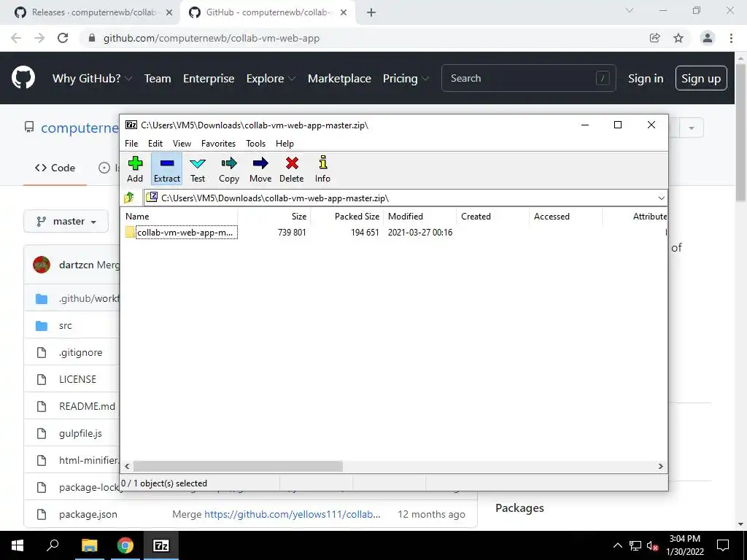Screen dimensions: 747x560
Task: Expand the Explore dropdown in GitHub
Action: click(x=271, y=79)
